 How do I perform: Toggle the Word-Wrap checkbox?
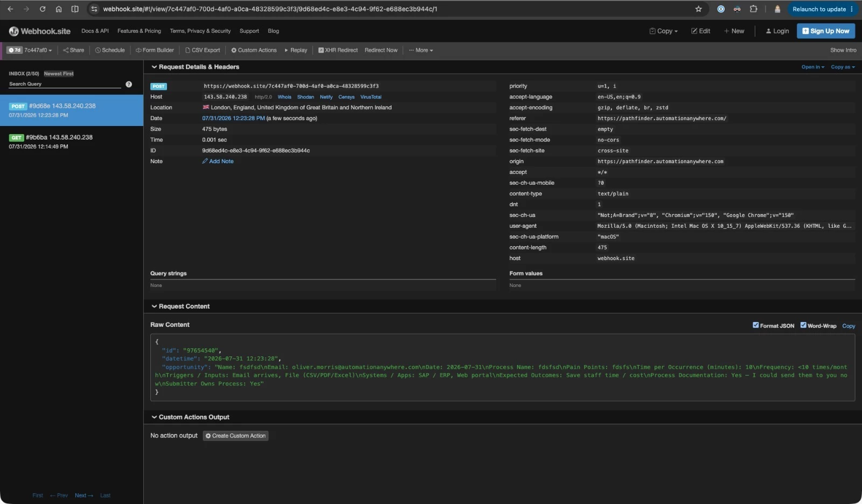click(x=803, y=325)
